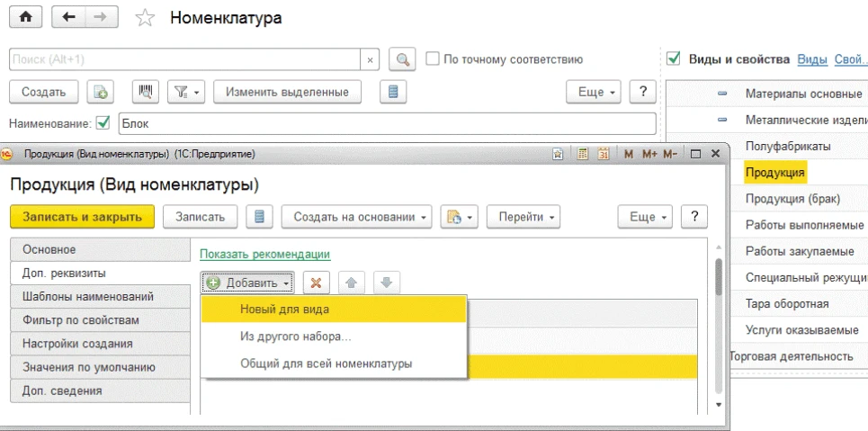Toggle Виды и свойства checkbox
The height and width of the screenshot is (431, 868).
674,59
